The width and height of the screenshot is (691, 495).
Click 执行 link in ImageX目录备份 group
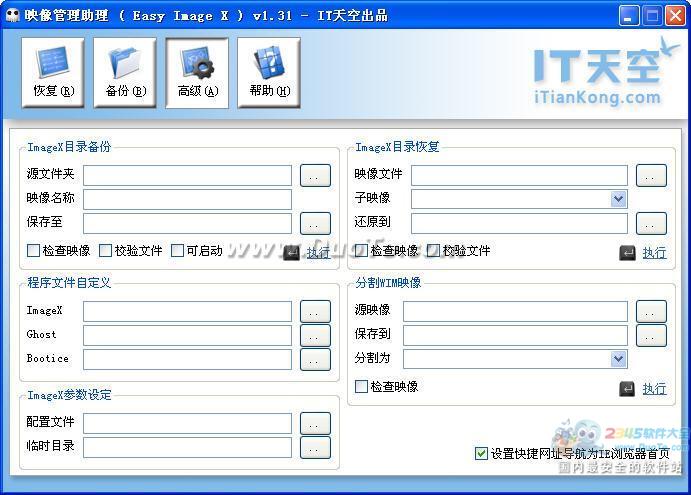click(318, 253)
